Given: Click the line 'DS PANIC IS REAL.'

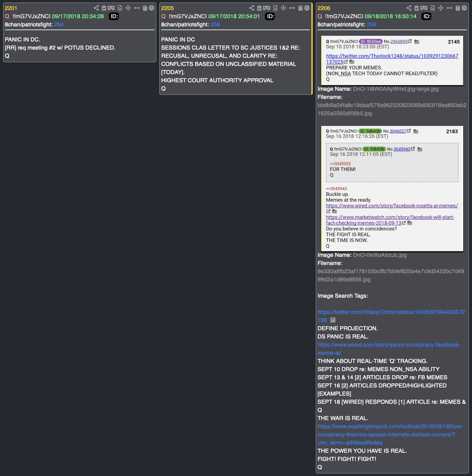Looking at the screenshot, I should point(343,337).
